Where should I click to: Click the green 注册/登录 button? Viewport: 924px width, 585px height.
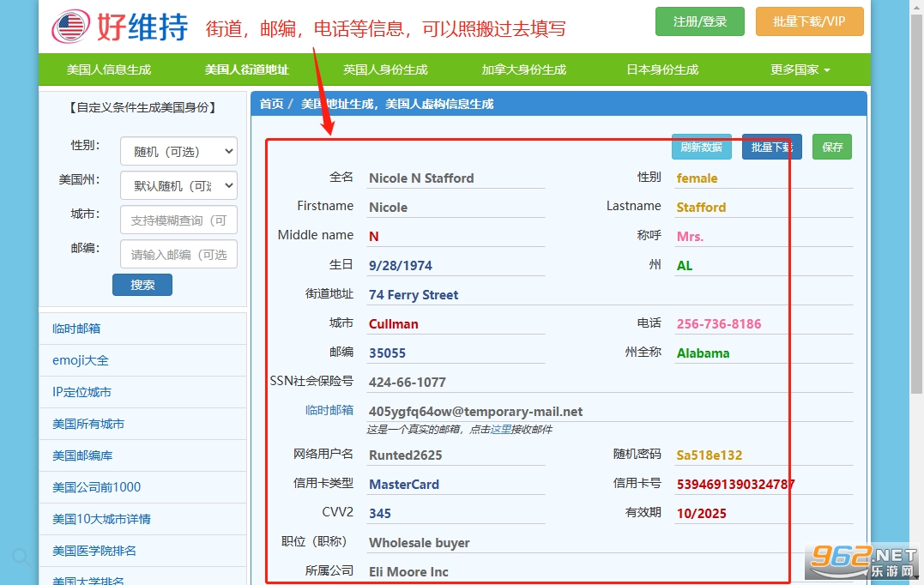pyautogui.click(x=699, y=21)
